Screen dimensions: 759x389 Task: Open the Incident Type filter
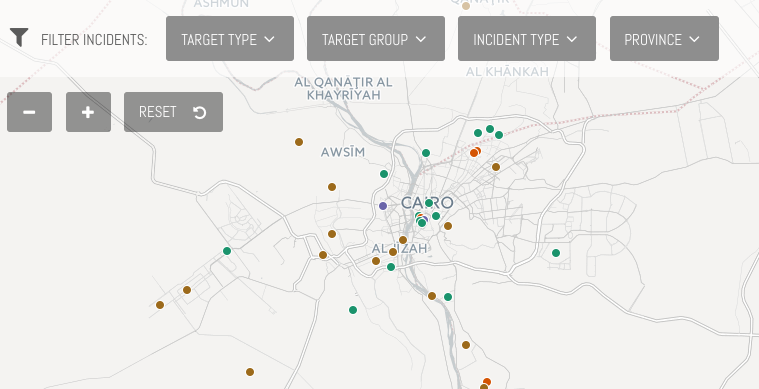pos(527,39)
